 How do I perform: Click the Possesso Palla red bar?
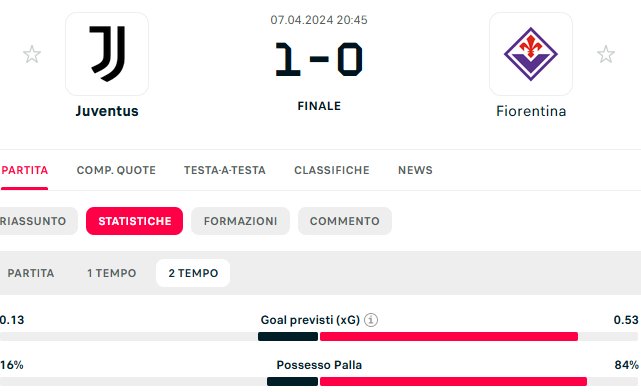point(453,381)
